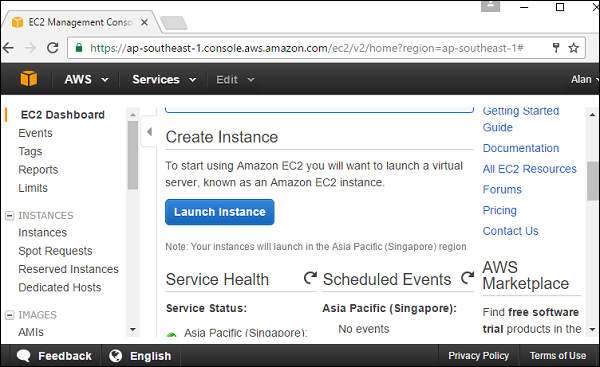600x367 pixels.
Task: Collapse the INSTANCES section
Action: coord(10,215)
